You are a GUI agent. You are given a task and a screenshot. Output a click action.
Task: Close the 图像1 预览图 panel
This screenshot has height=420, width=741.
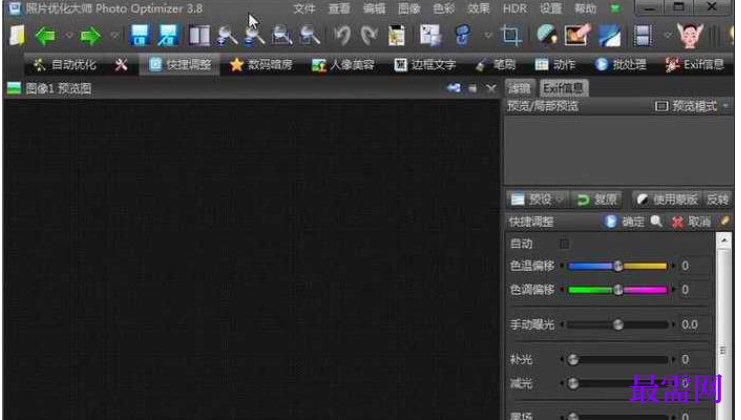(x=491, y=88)
